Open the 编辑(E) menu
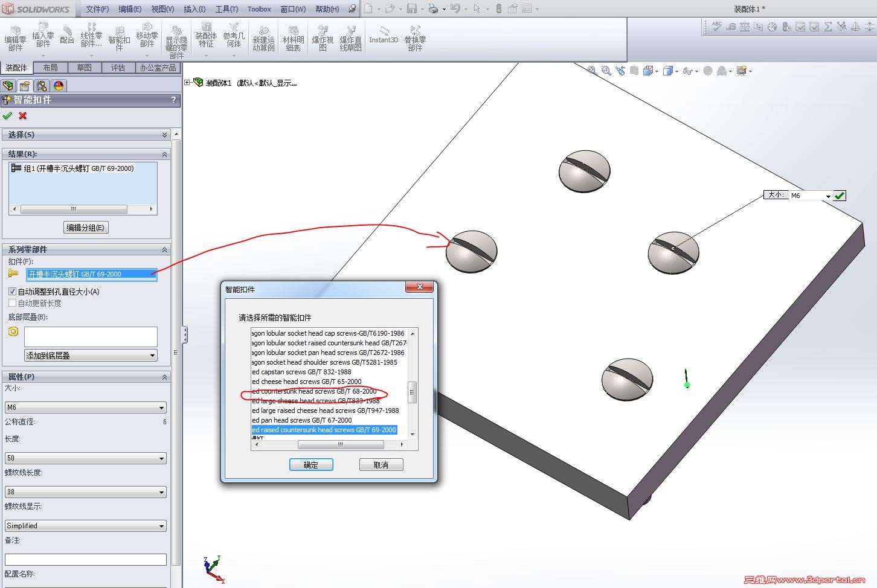This screenshot has width=877, height=588. tap(130, 9)
